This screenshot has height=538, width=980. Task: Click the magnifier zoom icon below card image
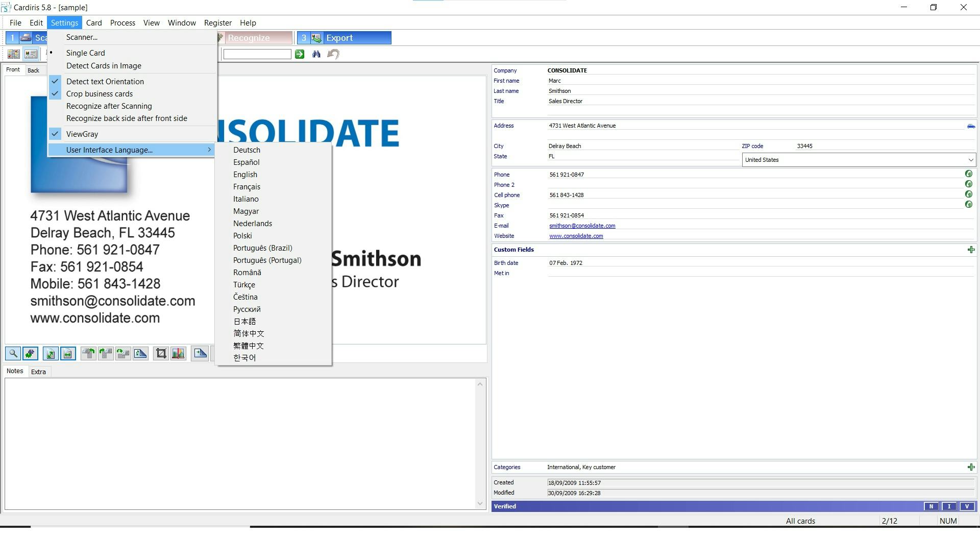[13, 353]
